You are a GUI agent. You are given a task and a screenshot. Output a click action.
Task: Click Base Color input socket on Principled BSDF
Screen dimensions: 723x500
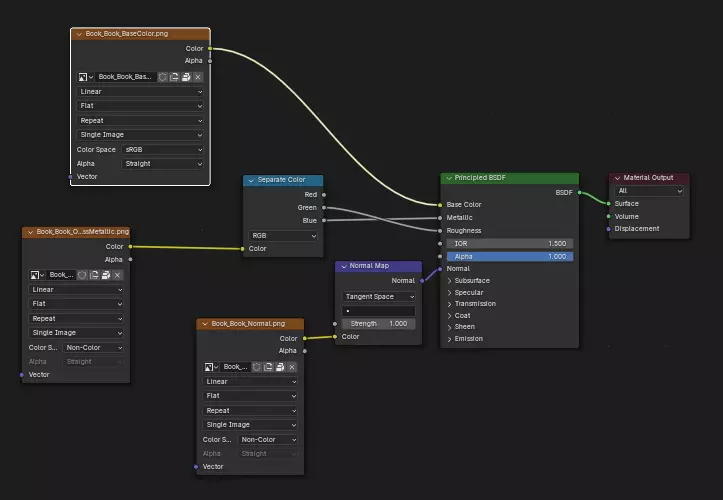tap(440, 205)
